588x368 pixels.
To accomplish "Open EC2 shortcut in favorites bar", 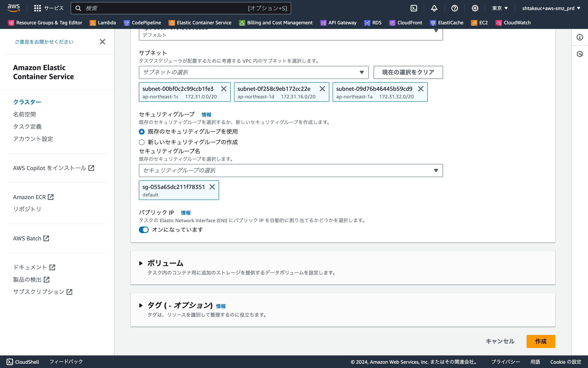I will click(x=479, y=23).
